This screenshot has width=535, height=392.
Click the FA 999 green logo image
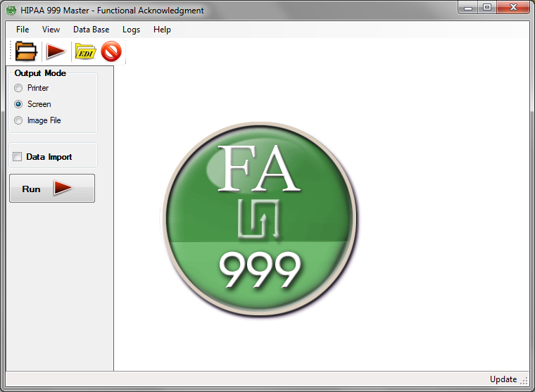click(259, 220)
